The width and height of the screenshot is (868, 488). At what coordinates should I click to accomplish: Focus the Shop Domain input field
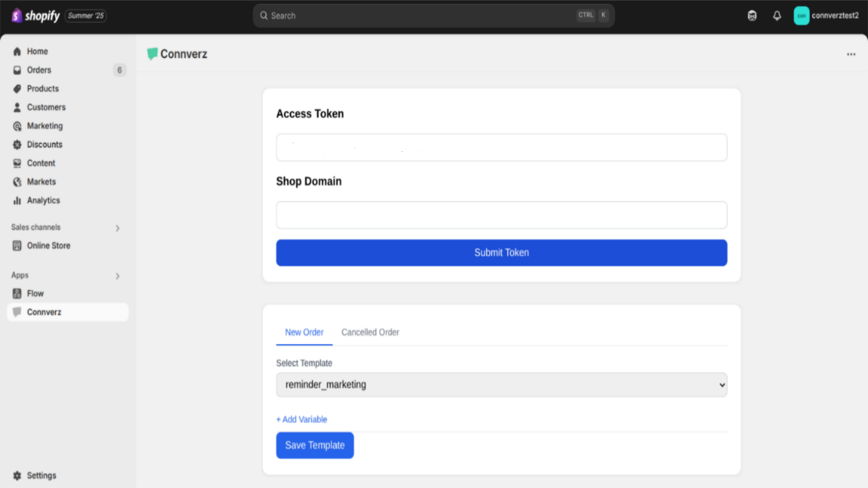click(501, 215)
